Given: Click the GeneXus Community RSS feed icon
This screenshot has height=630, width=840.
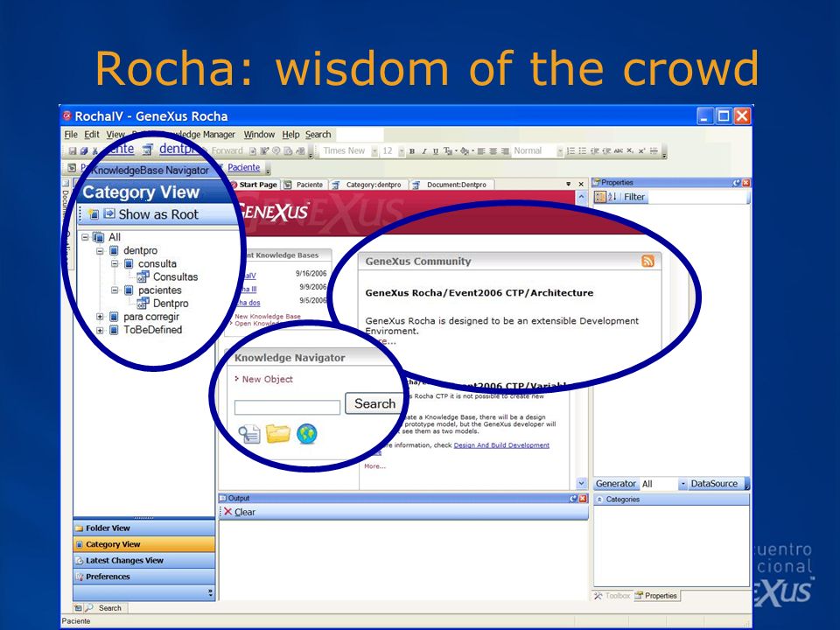Looking at the screenshot, I should tap(647, 261).
